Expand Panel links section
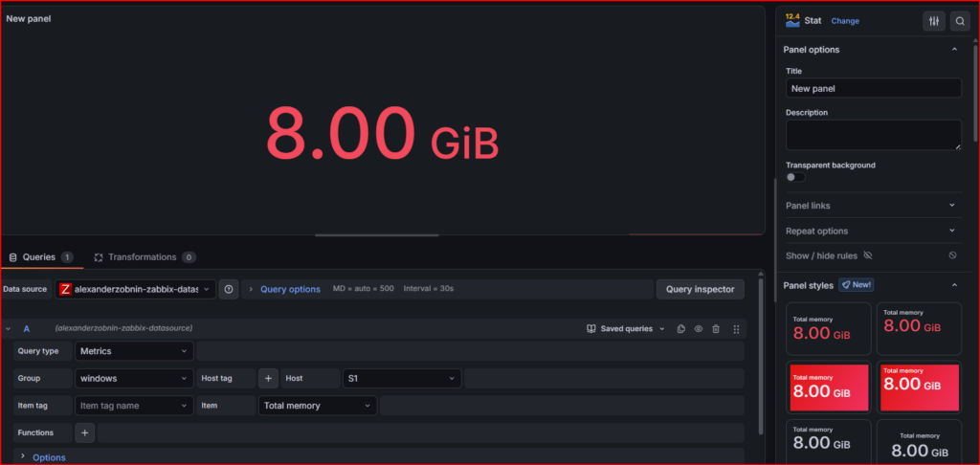980x465 pixels. 873,205
